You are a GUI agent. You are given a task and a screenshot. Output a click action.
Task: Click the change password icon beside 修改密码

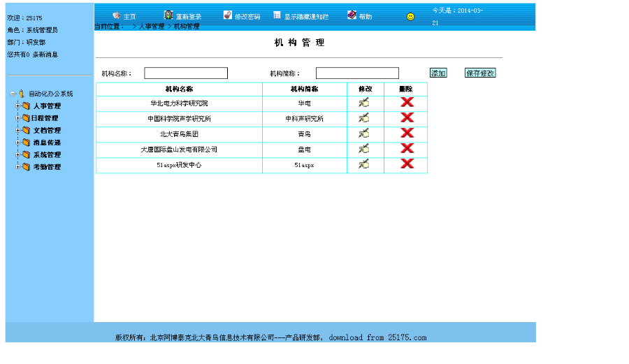coord(227,15)
